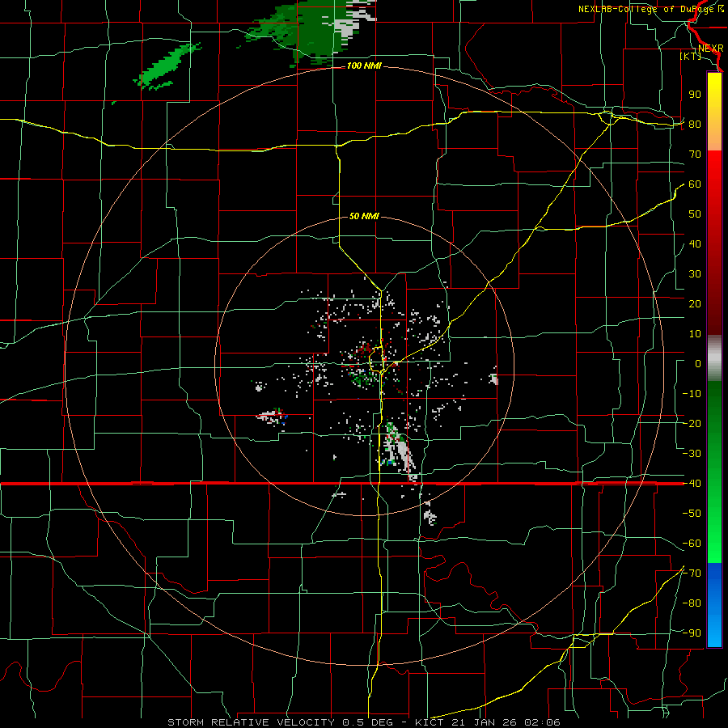The image size is (728, 728).
Task: Pick the gray zero-velocity segment of the color bar
Action: 714,358
